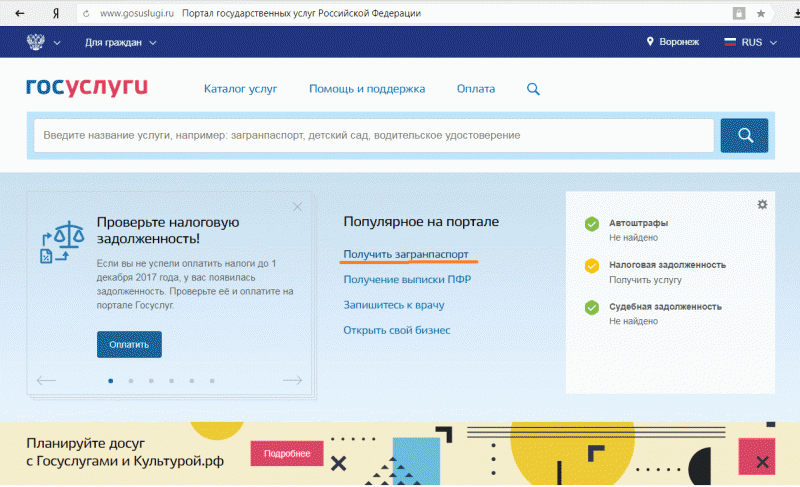The image size is (800, 487).
Task: Click the protect lock icon in address bar
Action: click(739, 14)
